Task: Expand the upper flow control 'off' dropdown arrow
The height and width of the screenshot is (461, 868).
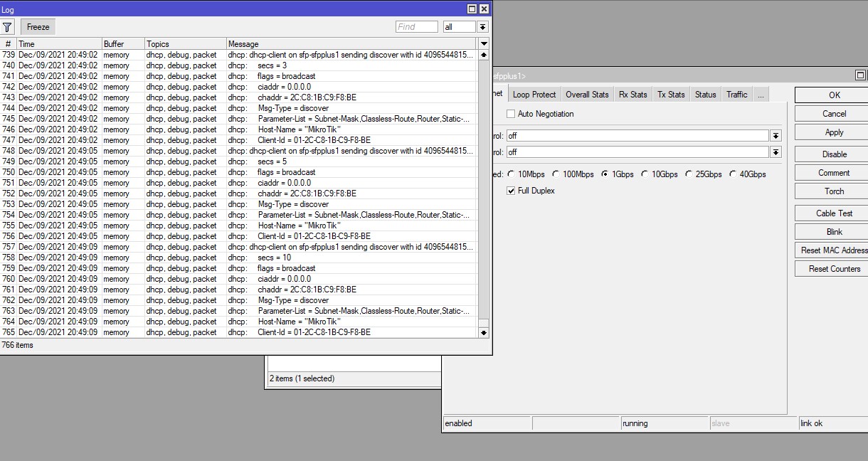Action: 776,135
